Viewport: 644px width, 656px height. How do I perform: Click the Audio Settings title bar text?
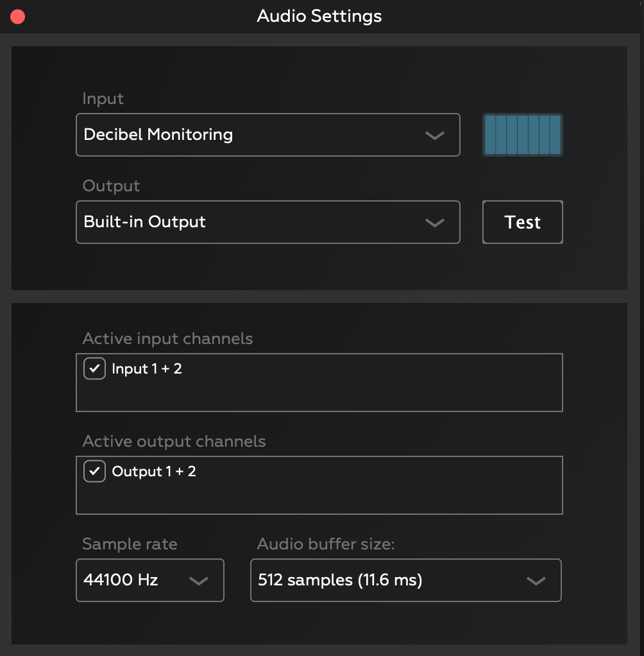pos(319,16)
